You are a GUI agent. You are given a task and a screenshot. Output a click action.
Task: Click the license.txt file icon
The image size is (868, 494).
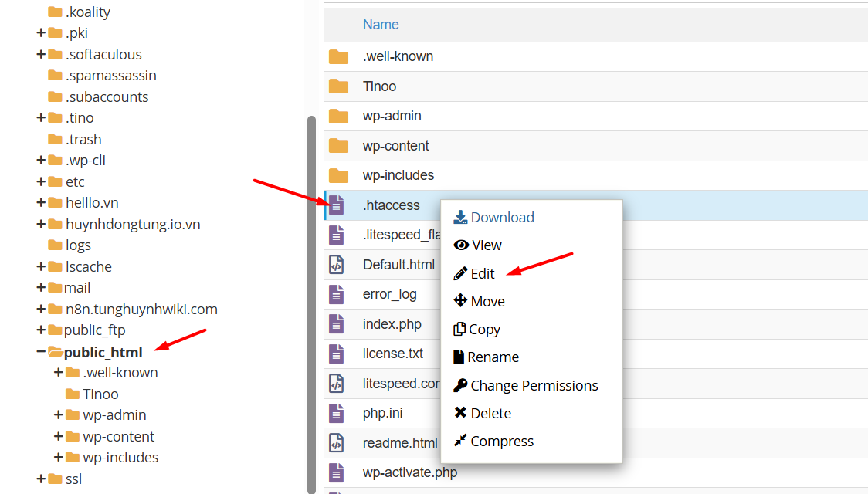tap(337, 354)
